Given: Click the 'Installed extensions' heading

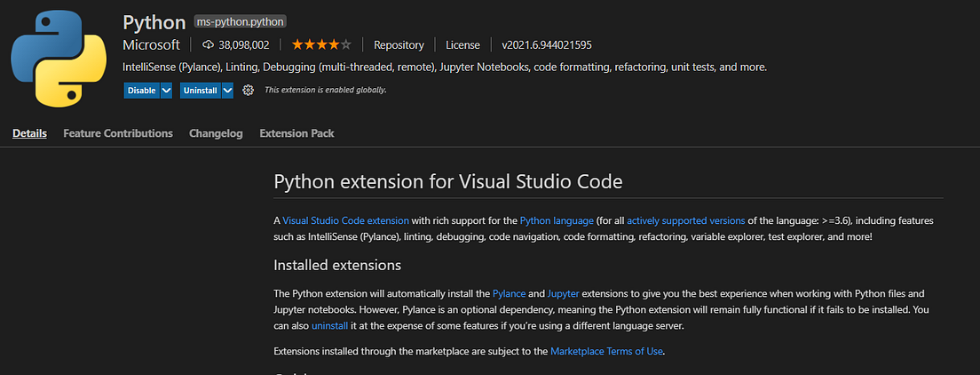Looking at the screenshot, I should tap(337, 265).
